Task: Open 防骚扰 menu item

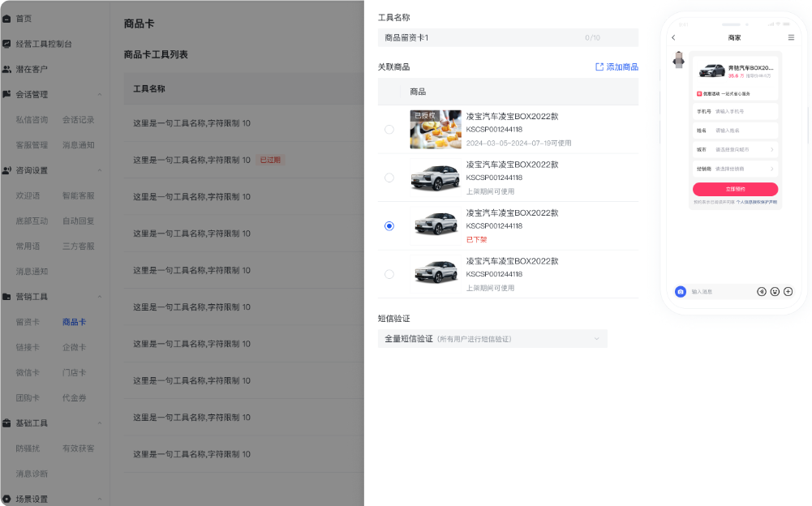Action: (28, 448)
